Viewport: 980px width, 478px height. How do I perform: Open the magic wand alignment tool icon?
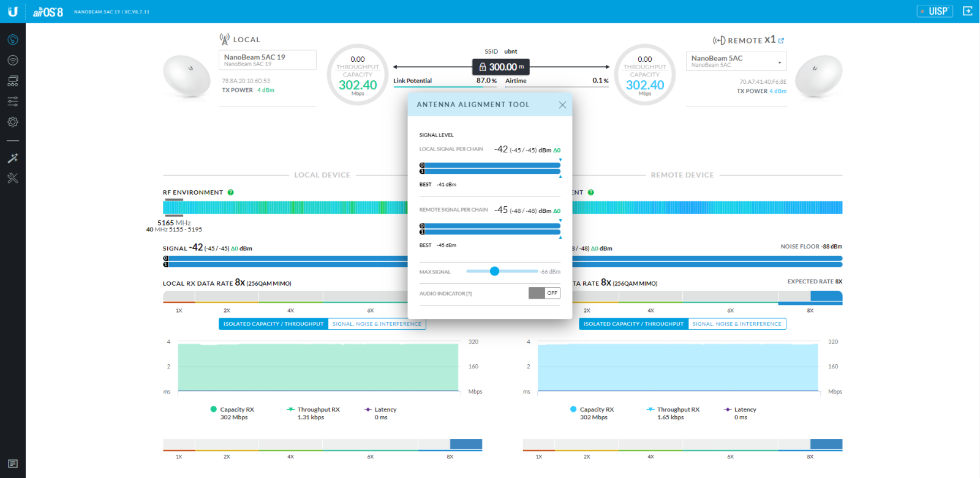(x=12, y=158)
